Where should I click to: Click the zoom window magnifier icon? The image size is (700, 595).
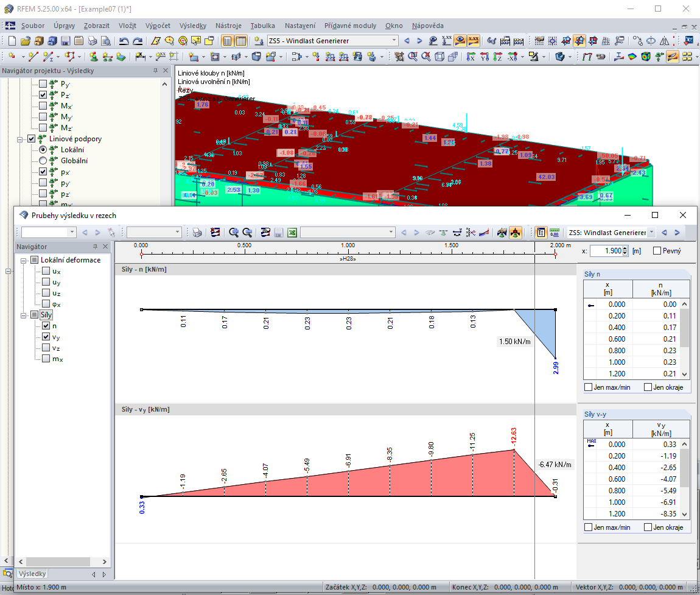click(x=413, y=57)
